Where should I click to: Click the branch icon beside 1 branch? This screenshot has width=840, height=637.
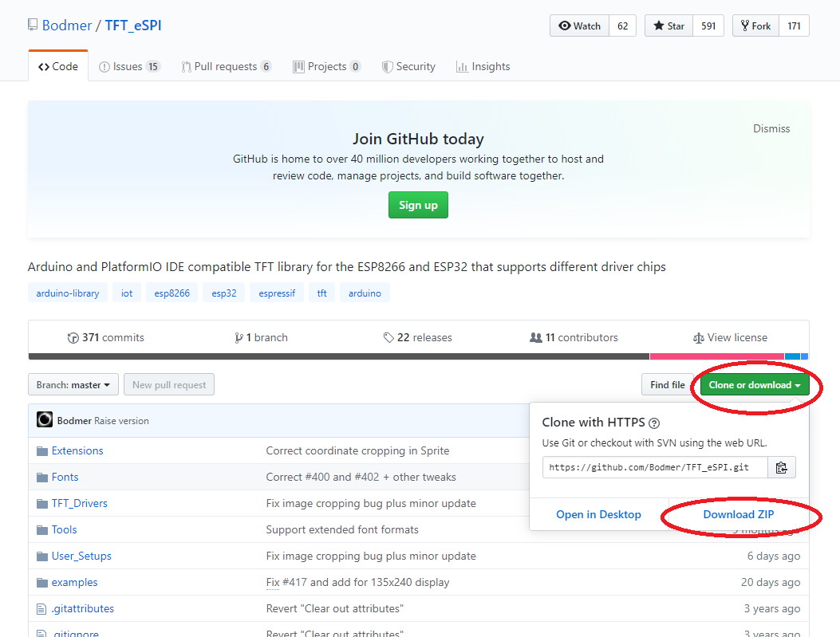coord(239,338)
